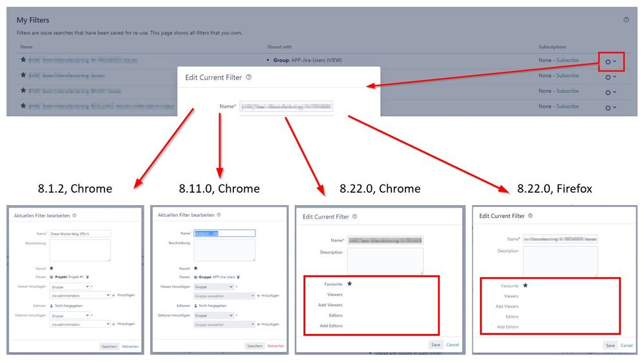This screenshot has height=363, width=644.
Task: Toggle the Favourite star in the 8.22.0 Firefox dialog
Action: [x=525, y=286]
